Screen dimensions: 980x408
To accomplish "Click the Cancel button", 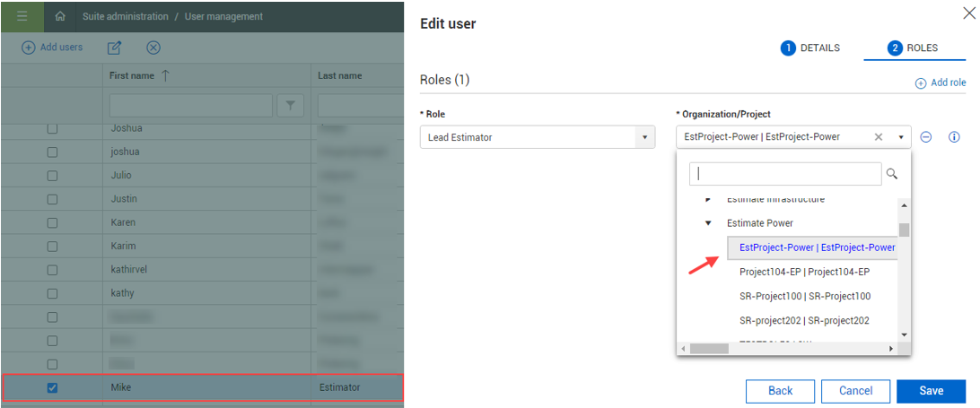I will point(855,391).
